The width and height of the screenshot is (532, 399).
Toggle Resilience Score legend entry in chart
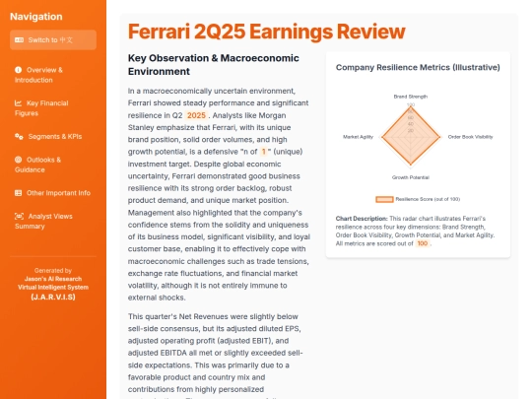[418, 199]
